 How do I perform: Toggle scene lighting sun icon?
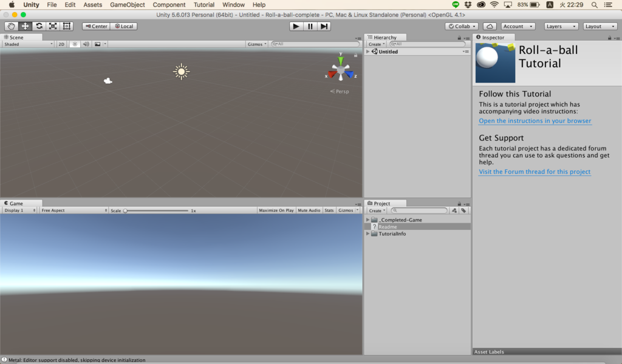[x=75, y=44]
